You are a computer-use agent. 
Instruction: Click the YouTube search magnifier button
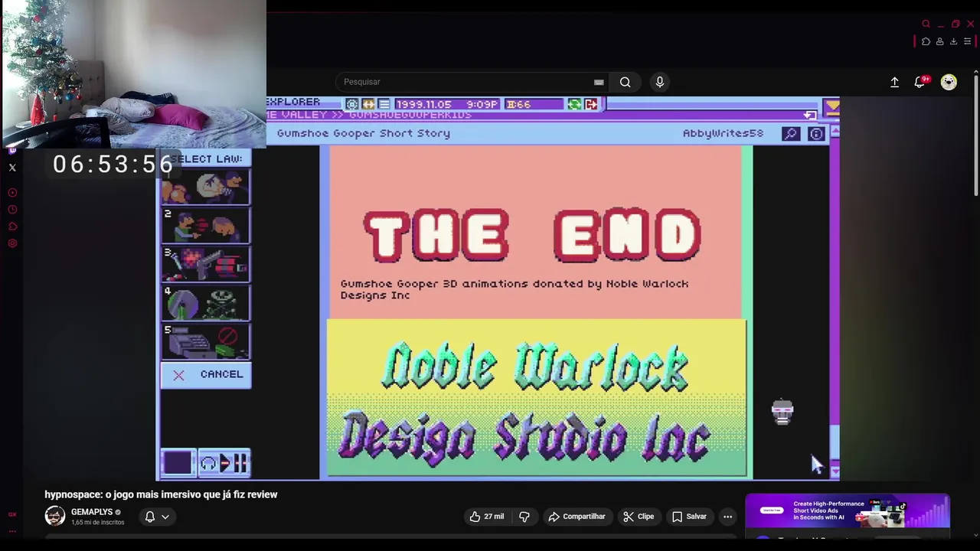(626, 82)
